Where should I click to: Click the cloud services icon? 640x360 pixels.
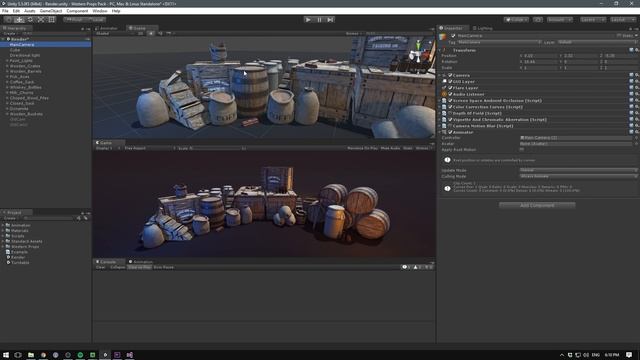click(538, 20)
